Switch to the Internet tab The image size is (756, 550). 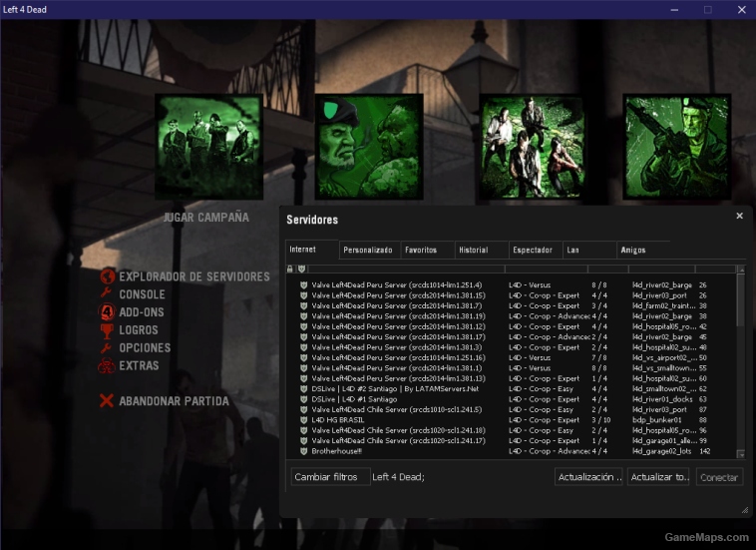[x=312, y=250]
